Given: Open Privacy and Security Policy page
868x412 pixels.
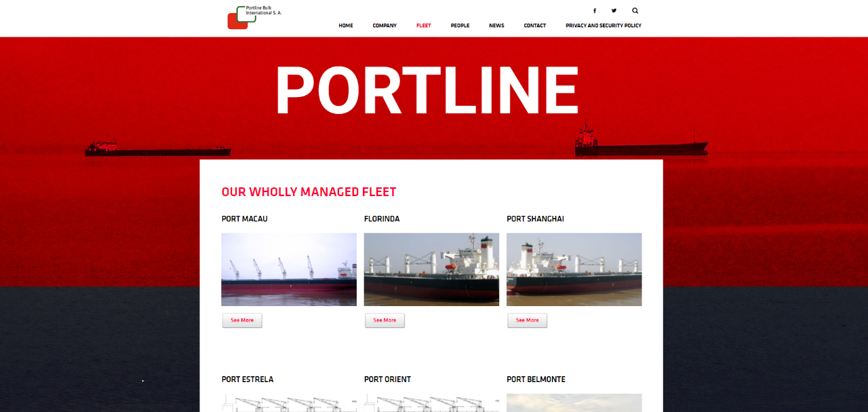Looking at the screenshot, I should pos(604,26).
